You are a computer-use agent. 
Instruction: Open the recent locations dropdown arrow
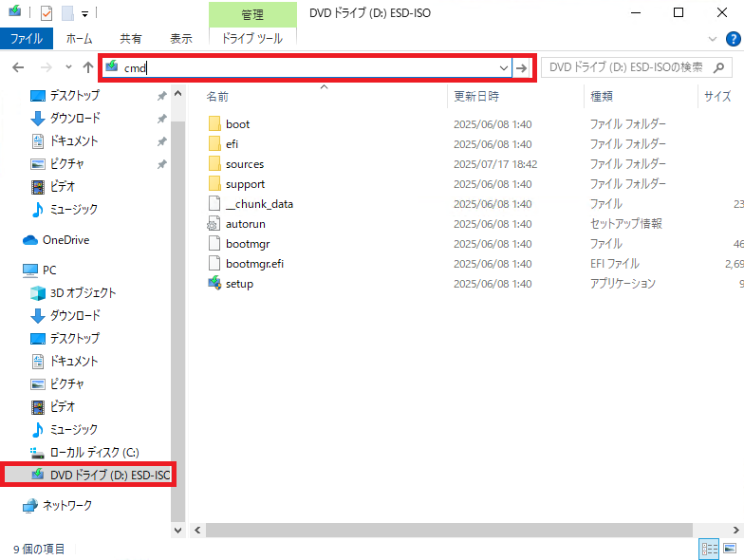68,66
